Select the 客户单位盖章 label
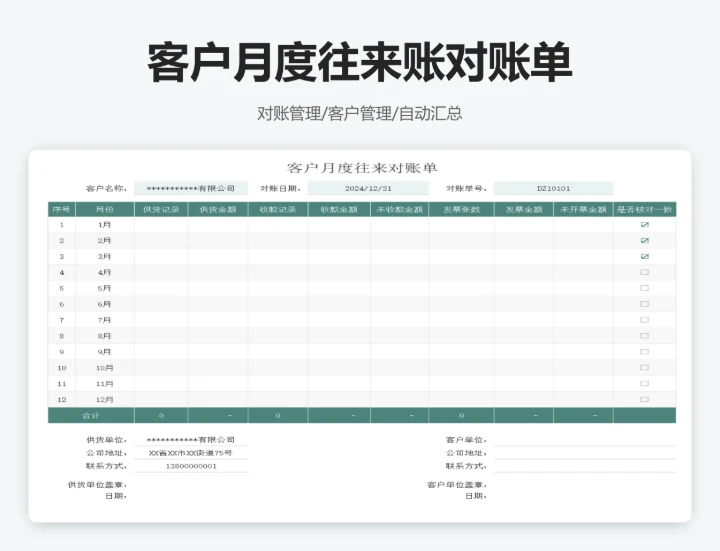720x551 pixels. pyautogui.click(x=457, y=484)
